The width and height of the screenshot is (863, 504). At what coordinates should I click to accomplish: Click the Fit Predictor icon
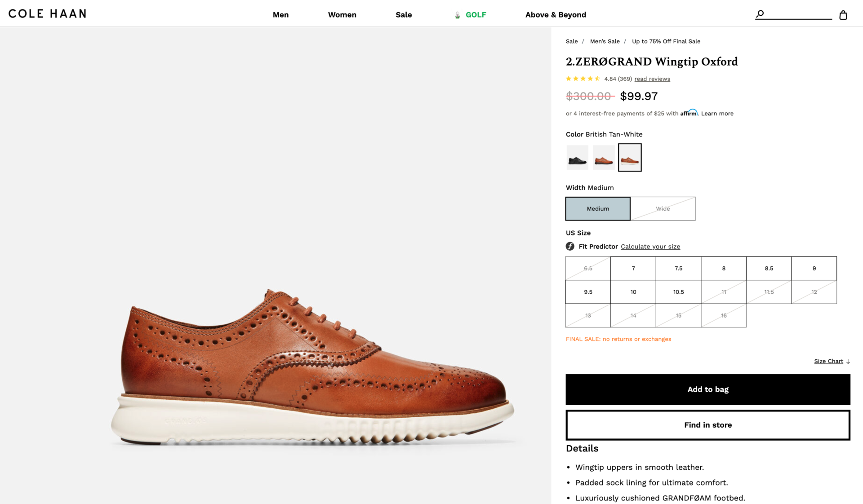pyautogui.click(x=570, y=246)
